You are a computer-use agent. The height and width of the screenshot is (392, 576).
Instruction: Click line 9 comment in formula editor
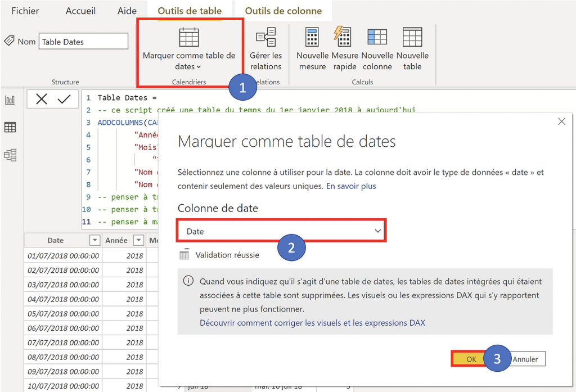(128, 197)
